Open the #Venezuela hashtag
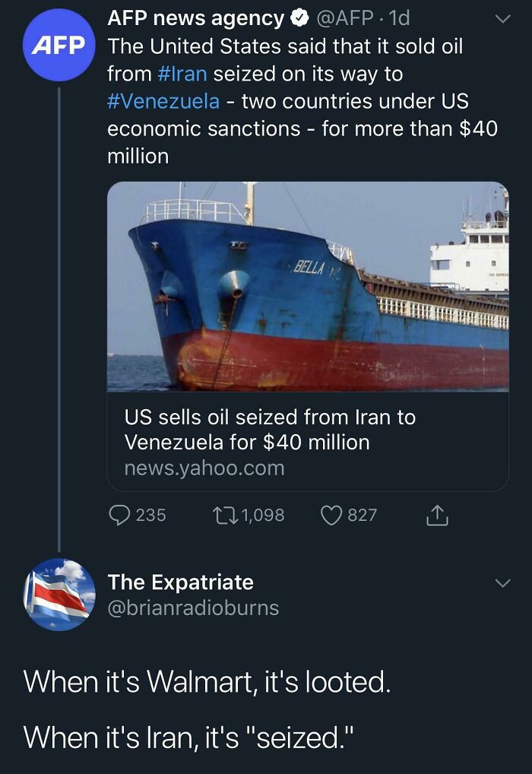This screenshot has height=774, width=532. (167, 100)
